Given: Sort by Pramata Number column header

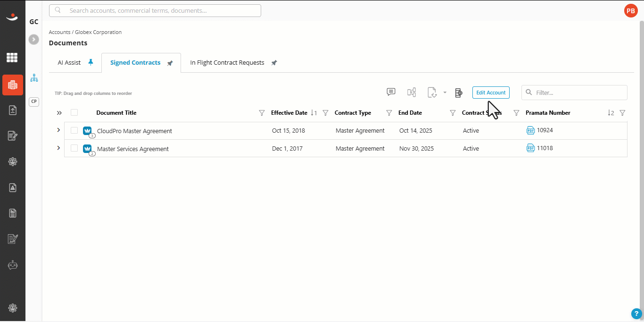Looking at the screenshot, I should 548,113.
